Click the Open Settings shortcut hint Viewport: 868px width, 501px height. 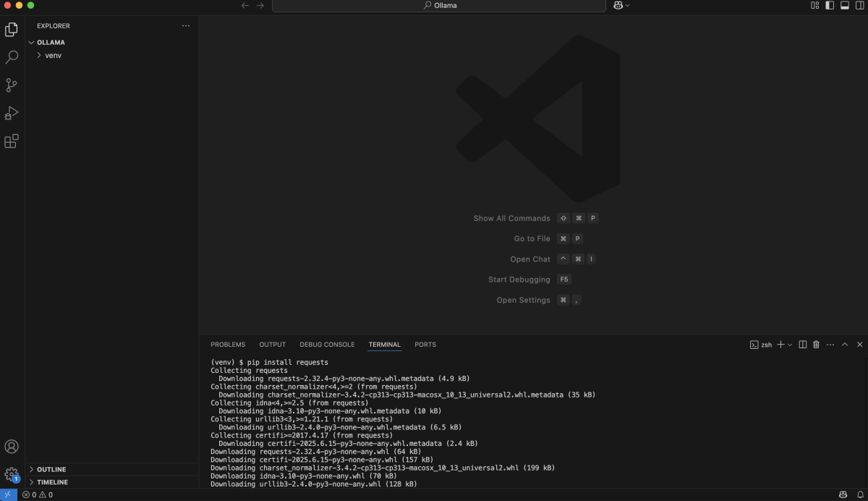pyautogui.click(x=539, y=300)
